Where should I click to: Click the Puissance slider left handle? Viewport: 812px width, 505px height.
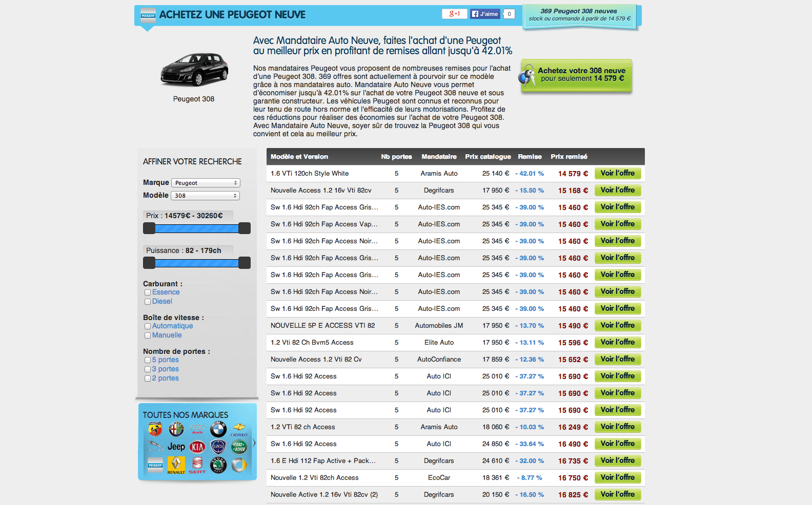(x=149, y=263)
